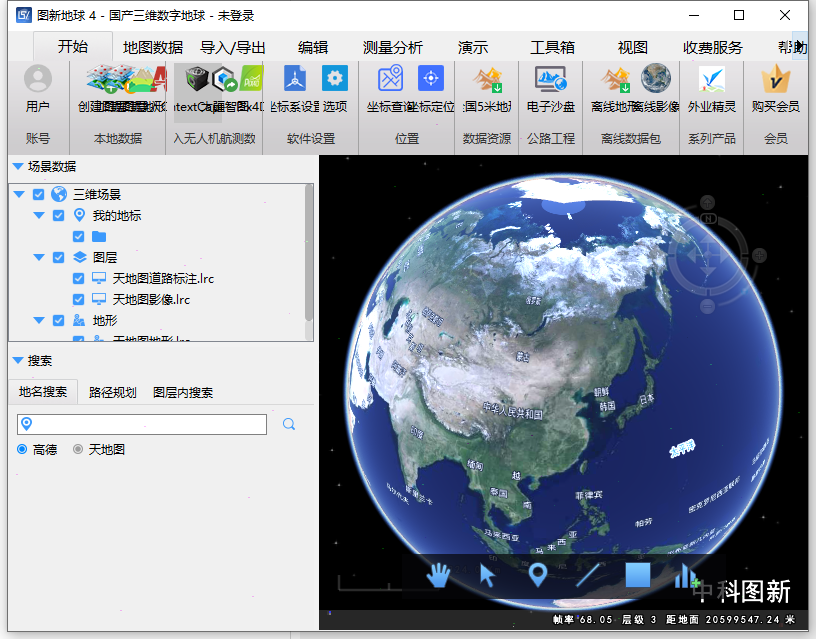Select the 天地图 radio button
The image size is (816, 639).
coord(78,449)
